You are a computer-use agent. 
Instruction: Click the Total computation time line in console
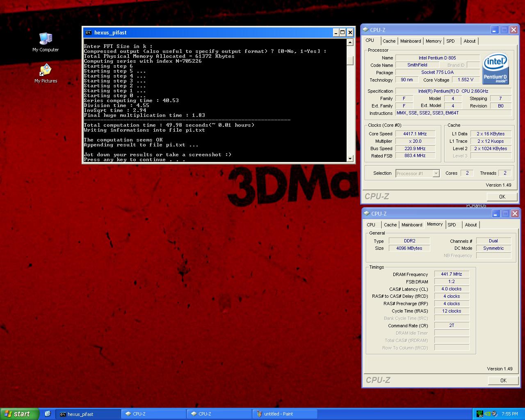point(169,125)
